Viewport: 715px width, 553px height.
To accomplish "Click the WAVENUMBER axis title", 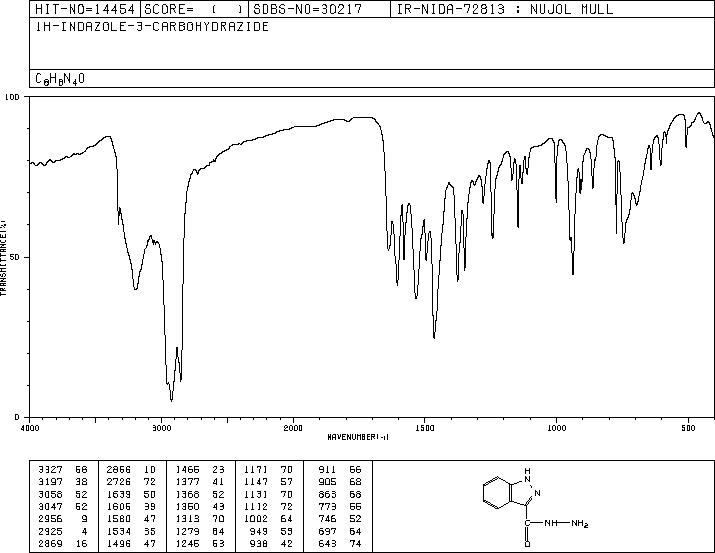I will point(358,437).
